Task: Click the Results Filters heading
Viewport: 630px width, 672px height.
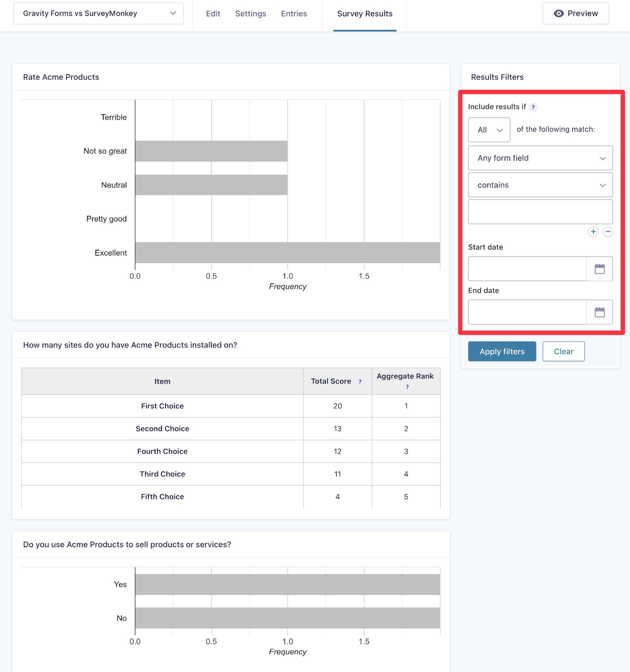Action: point(497,77)
